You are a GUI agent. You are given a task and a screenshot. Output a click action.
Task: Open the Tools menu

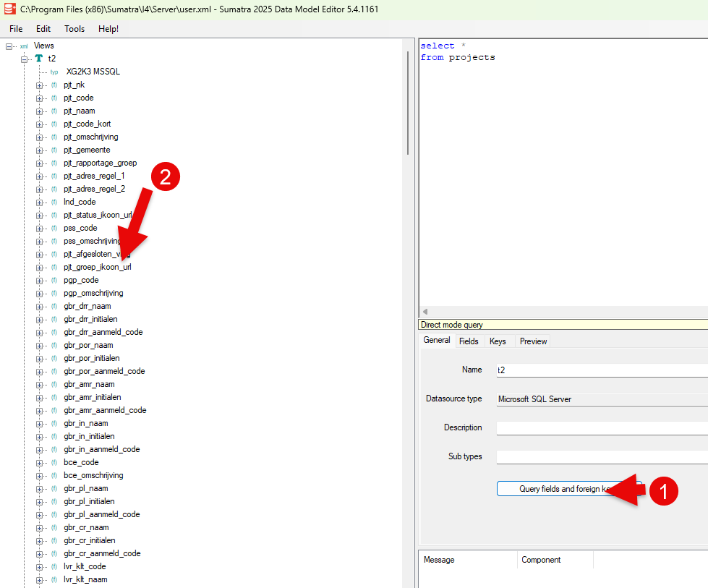pyautogui.click(x=74, y=29)
